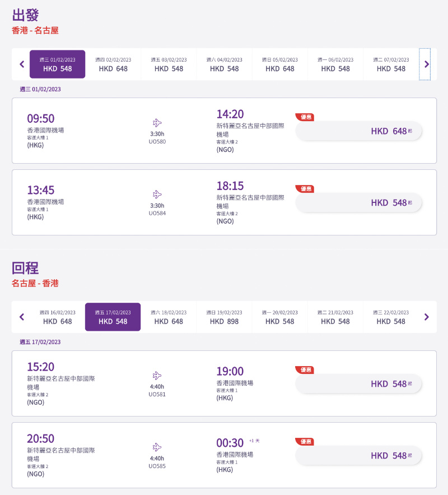Show earlier departure dates with left arrow
Image resolution: width=448 pixels, height=495 pixels.
point(22,64)
